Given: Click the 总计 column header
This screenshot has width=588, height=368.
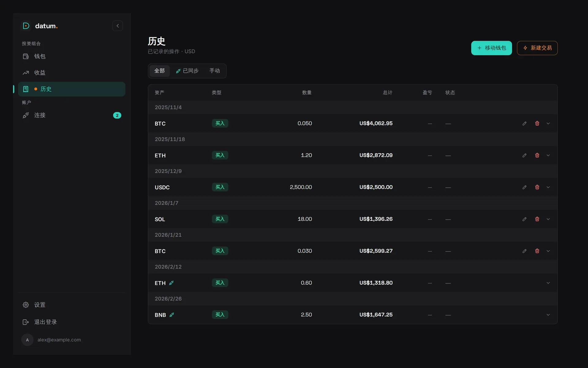Looking at the screenshot, I should tap(387, 93).
